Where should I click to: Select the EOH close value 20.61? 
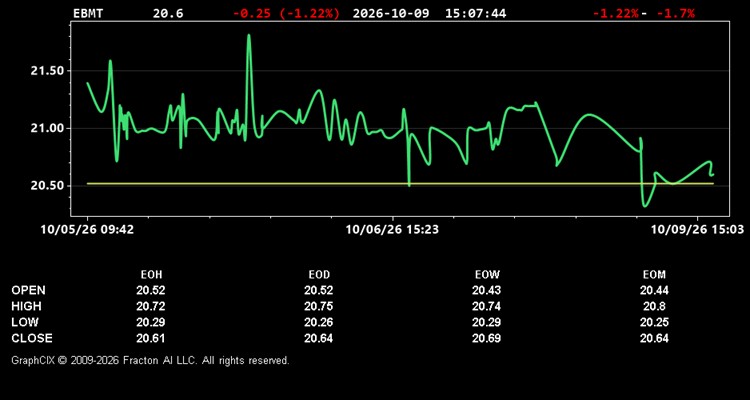point(151,338)
